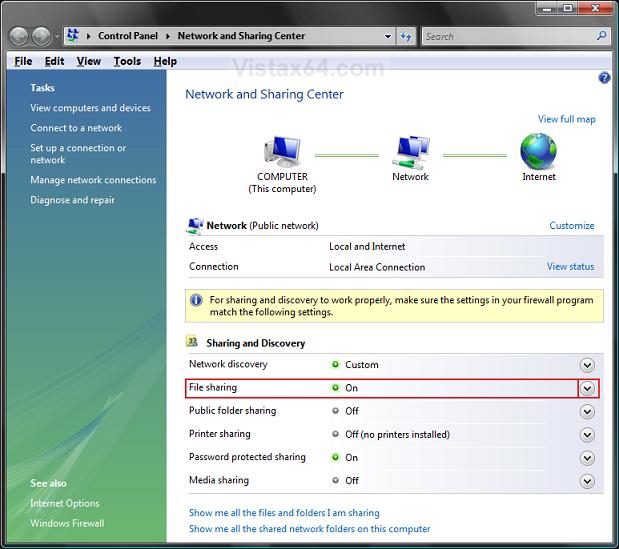Image resolution: width=619 pixels, height=549 pixels.
Task: Click Diagnose and repair
Action: pyautogui.click(x=72, y=200)
